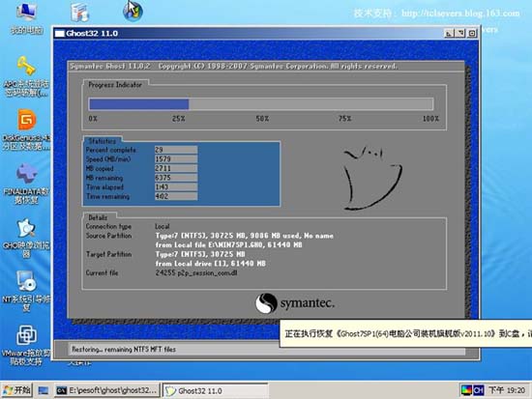Click the Ghost mascot drawing
The width and height of the screenshot is (532, 399).
(x=372, y=179)
